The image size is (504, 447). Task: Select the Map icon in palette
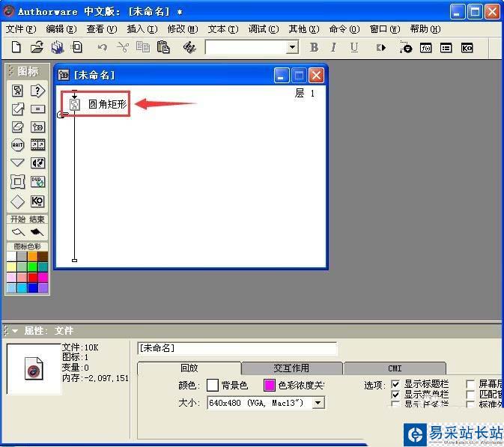[x=37, y=127]
